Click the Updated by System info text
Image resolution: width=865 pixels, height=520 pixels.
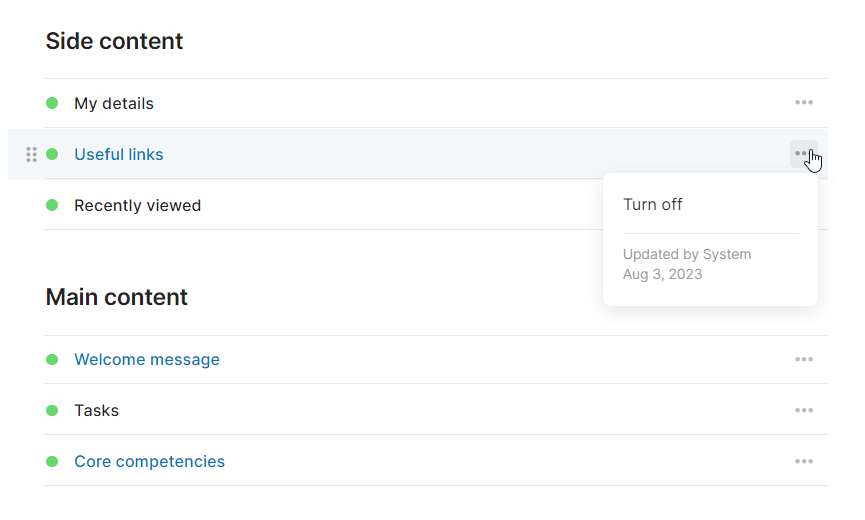687,254
